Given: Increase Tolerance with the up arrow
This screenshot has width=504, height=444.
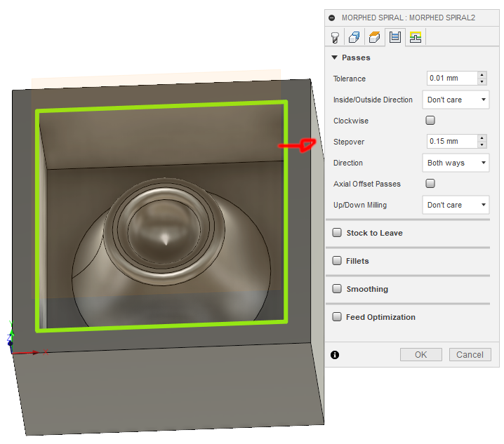Looking at the screenshot, I should pyautogui.click(x=482, y=75).
